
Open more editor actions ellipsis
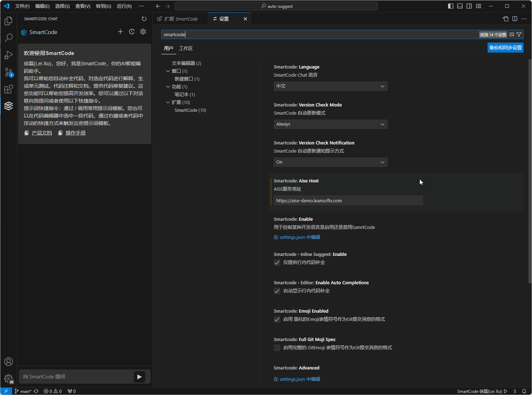524,19
